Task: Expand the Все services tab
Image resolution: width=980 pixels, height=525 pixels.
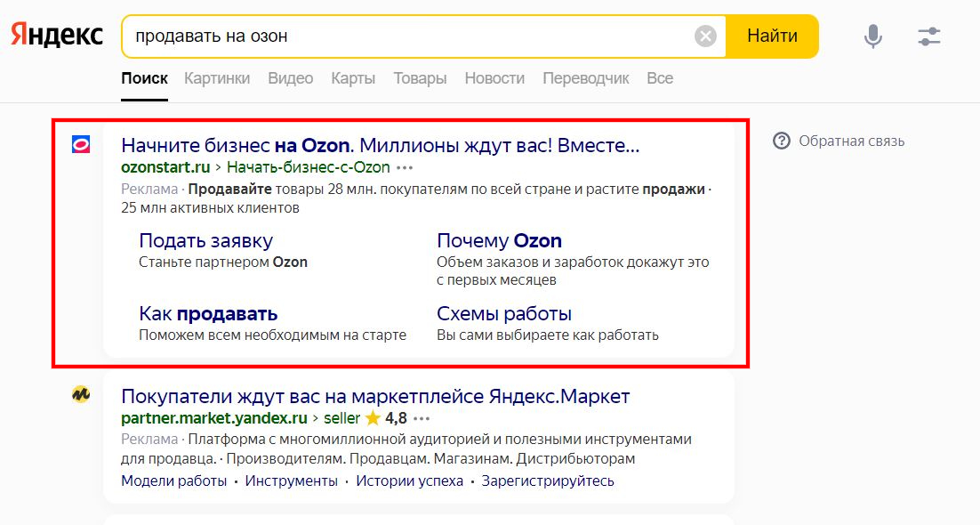Action: [660, 79]
